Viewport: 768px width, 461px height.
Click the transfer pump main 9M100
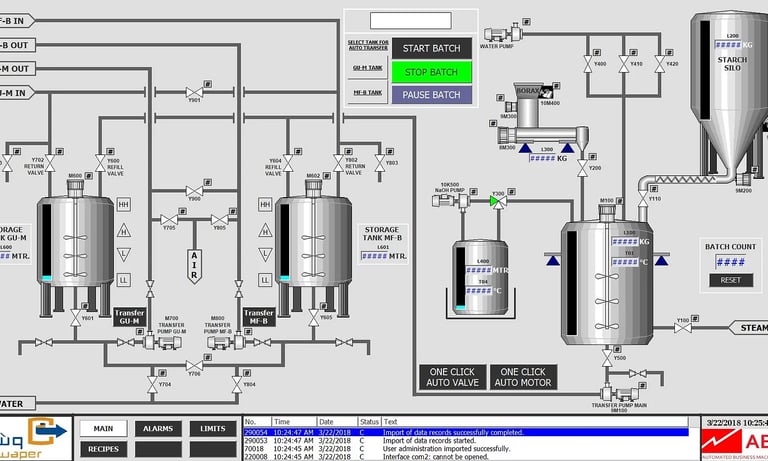(x=619, y=394)
